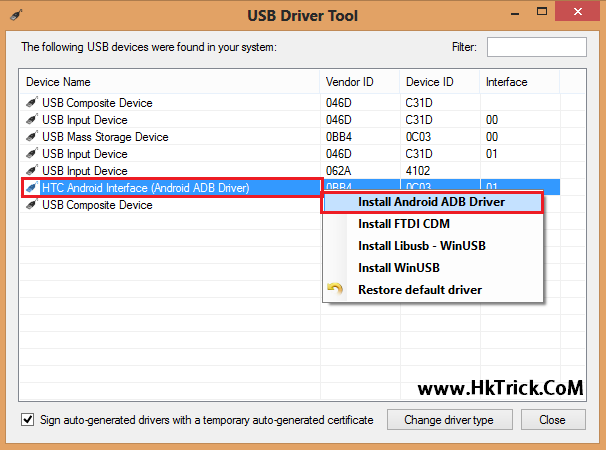Sort by Interface column header
This screenshot has width=606, height=450.
pyautogui.click(x=520, y=82)
